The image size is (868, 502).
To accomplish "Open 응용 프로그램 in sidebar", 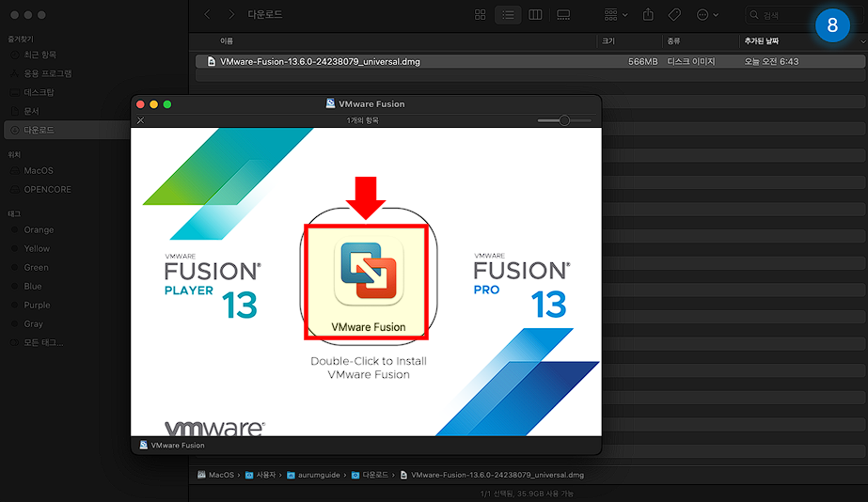I will tap(48, 73).
